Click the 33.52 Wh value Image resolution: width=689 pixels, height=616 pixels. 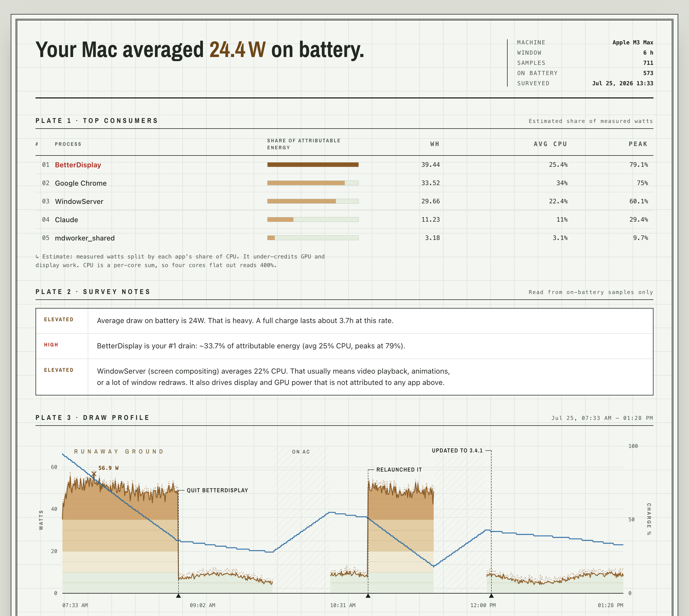pyautogui.click(x=430, y=183)
